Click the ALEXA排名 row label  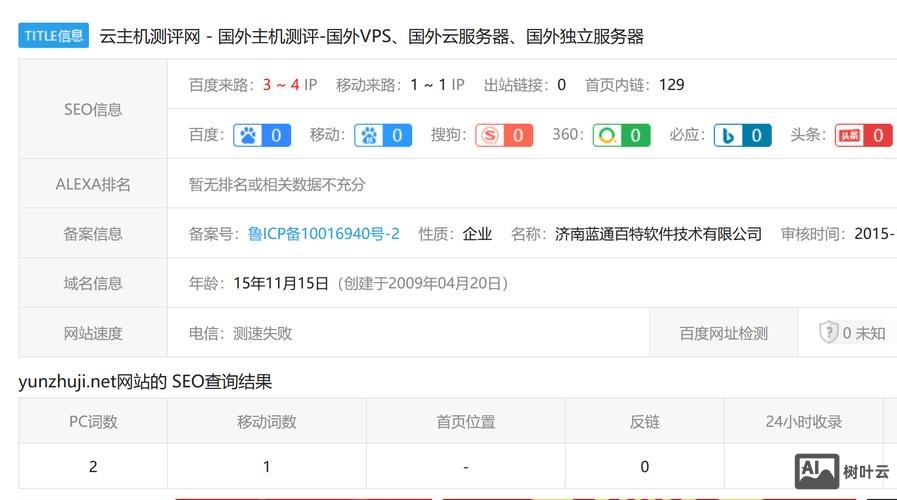tap(93, 184)
